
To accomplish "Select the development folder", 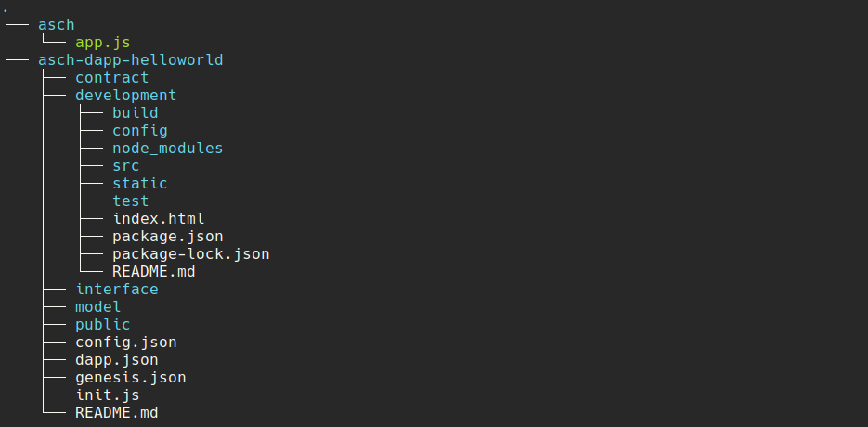I will [x=125, y=96].
